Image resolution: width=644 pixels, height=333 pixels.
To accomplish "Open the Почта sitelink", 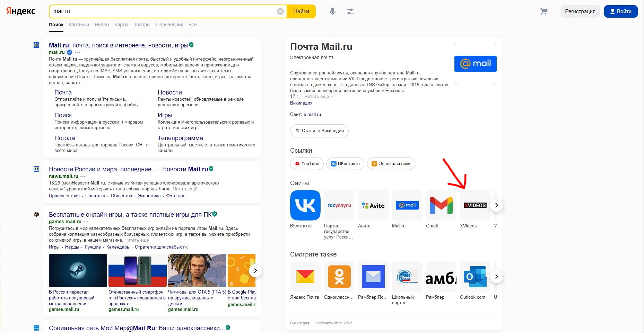I will pyautogui.click(x=63, y=92).
